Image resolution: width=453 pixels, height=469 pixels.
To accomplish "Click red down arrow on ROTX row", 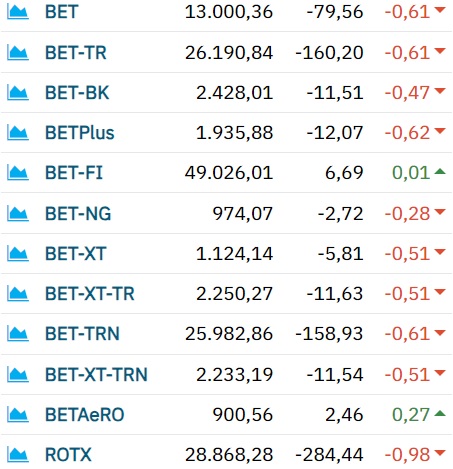I will click(x=440, y=453).
